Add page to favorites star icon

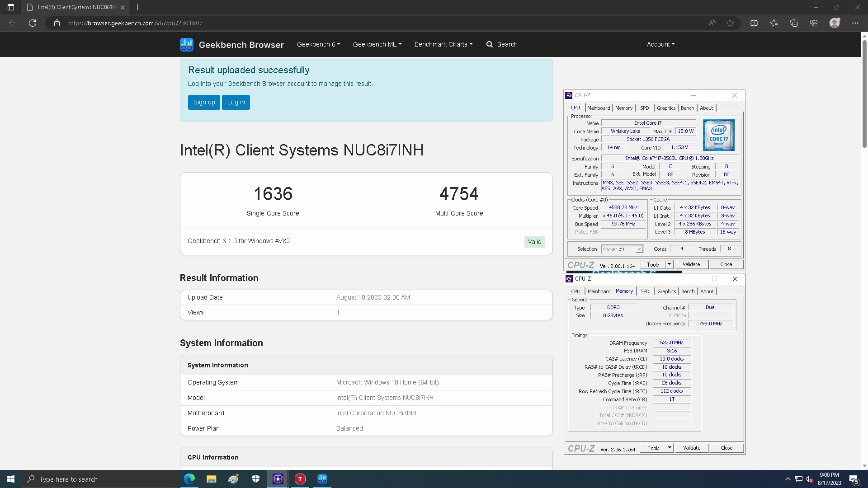pos(730,23)
